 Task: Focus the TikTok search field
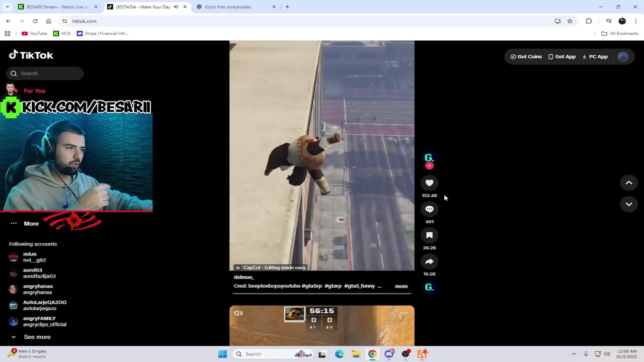[x=45, y=73]
